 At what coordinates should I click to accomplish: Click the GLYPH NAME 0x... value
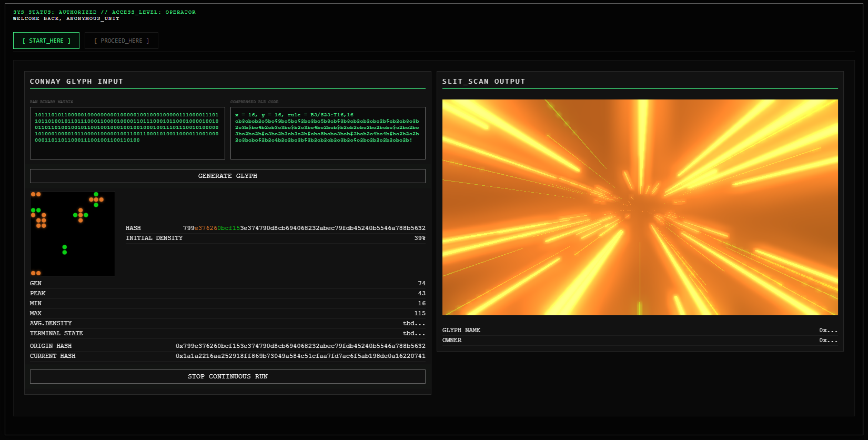click(829, 330)
